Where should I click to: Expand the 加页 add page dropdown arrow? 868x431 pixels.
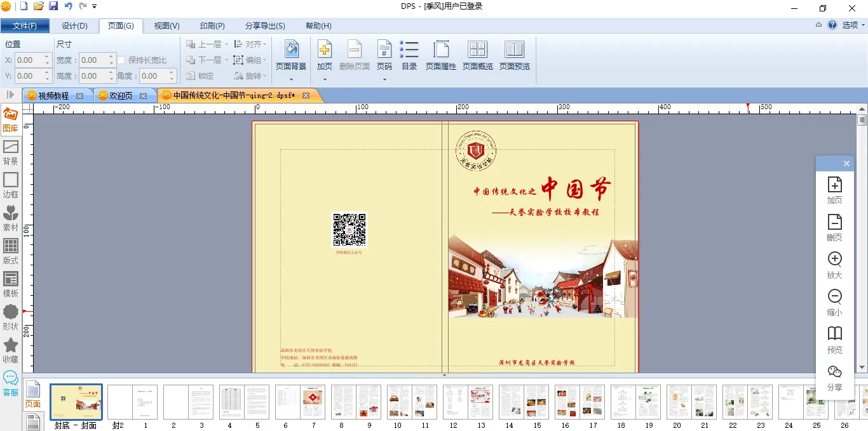coord(325,79)
